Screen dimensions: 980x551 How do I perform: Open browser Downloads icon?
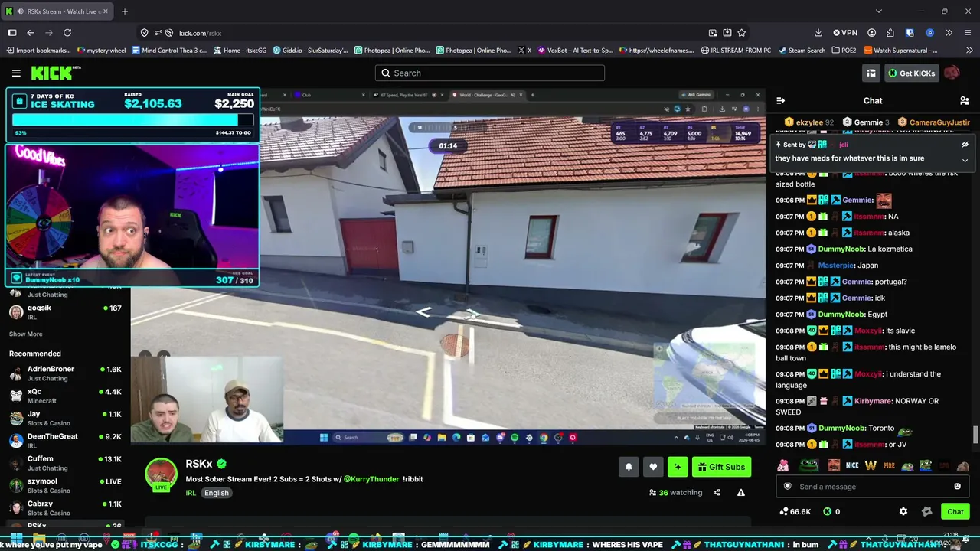click(818, 33)
